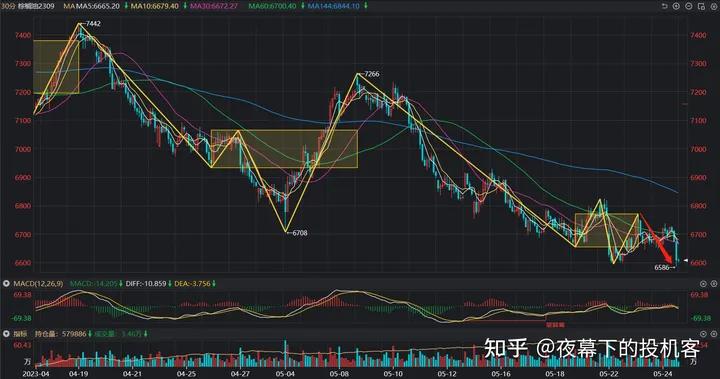720x379 pixels.
Task: Click the 30分 period label
Action: [8, 6]
